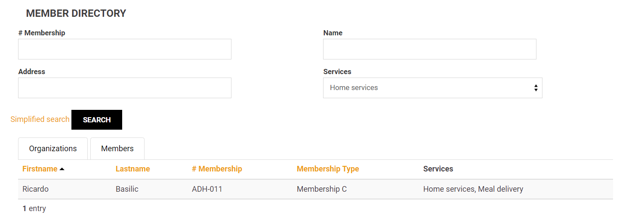This screenshot has height=221, width=644.
Task: Click the Home services, Meal delivery cell
Action: [x=473, y=189]
